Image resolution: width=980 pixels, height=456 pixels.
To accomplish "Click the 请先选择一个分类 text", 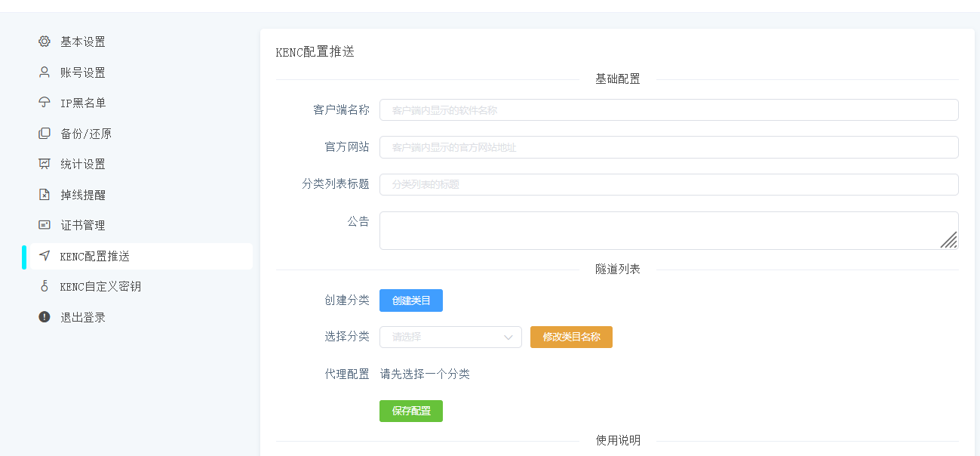I will (425, 374).
